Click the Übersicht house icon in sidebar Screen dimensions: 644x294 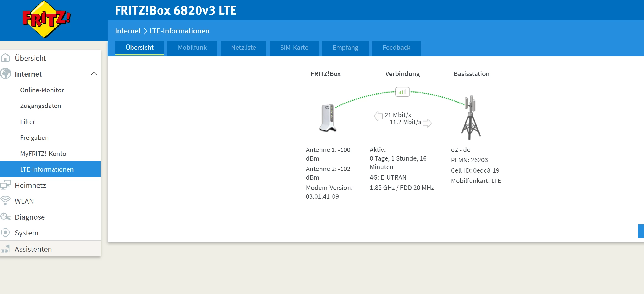point(5,58)
